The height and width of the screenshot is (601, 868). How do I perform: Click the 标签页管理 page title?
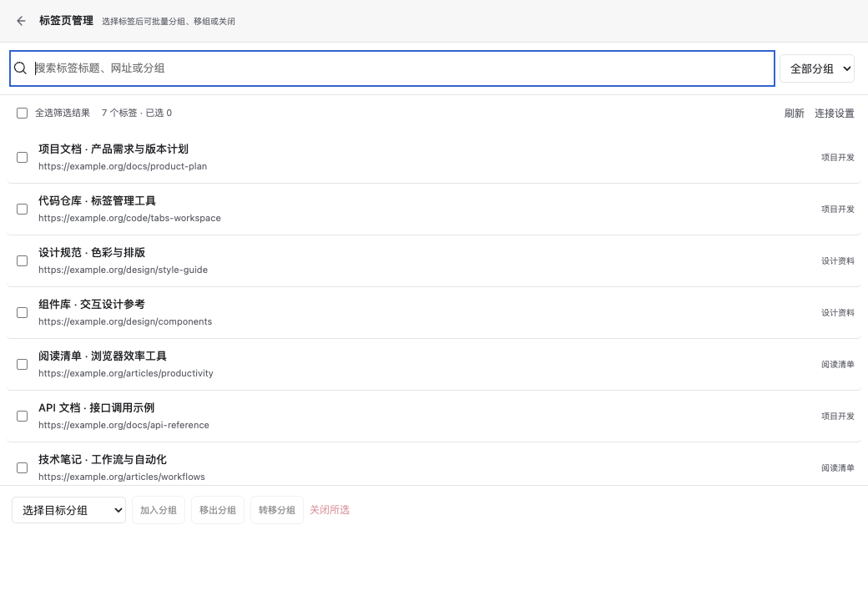coord(67,21)
